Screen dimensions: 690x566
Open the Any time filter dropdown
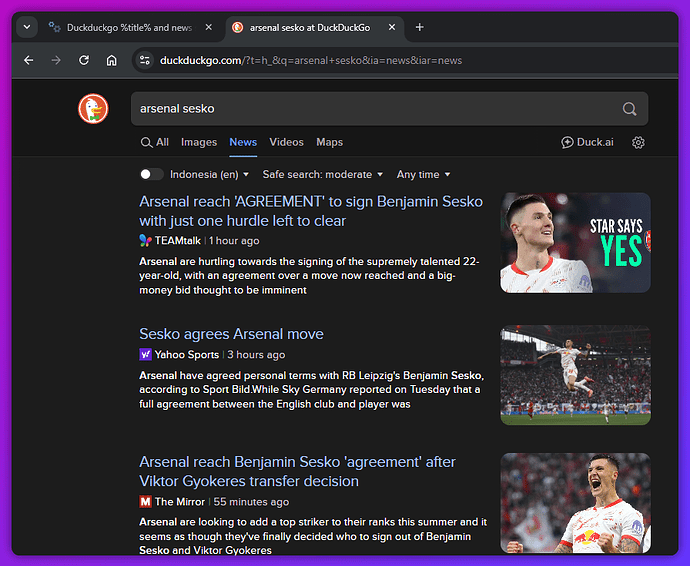(x=423, y=174)
